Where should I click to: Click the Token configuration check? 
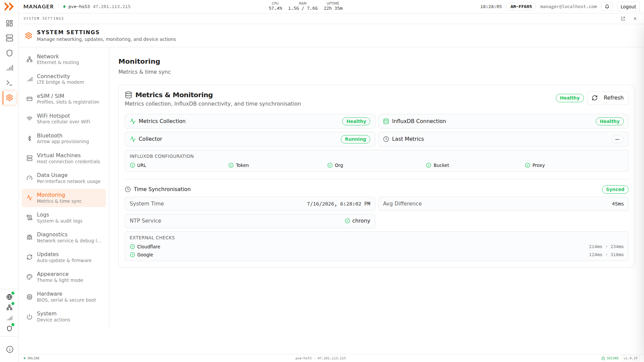[x=238, y=165]
